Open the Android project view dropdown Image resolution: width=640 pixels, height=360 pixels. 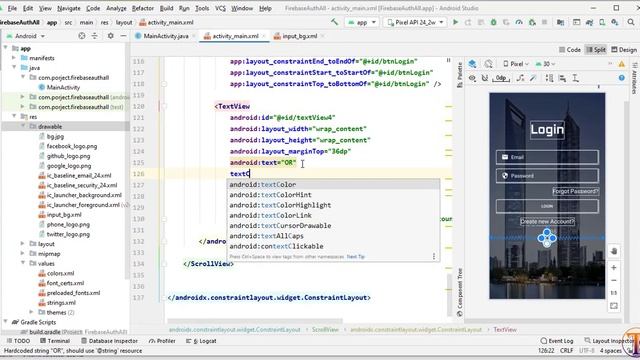(26, 36)
